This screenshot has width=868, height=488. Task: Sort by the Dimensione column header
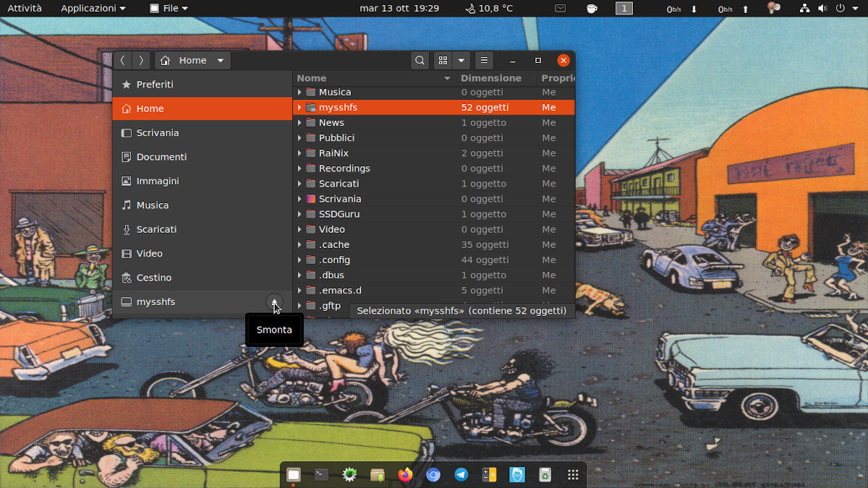click(496, 78)
